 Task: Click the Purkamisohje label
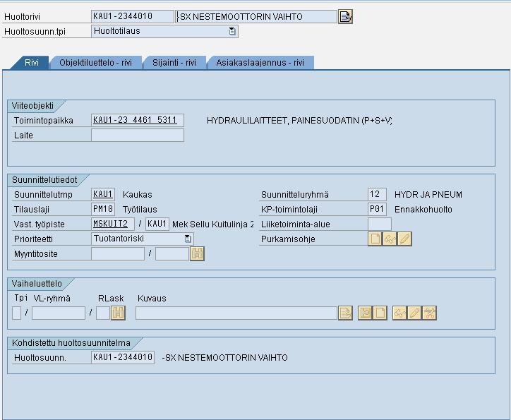[x=288, y=239]
